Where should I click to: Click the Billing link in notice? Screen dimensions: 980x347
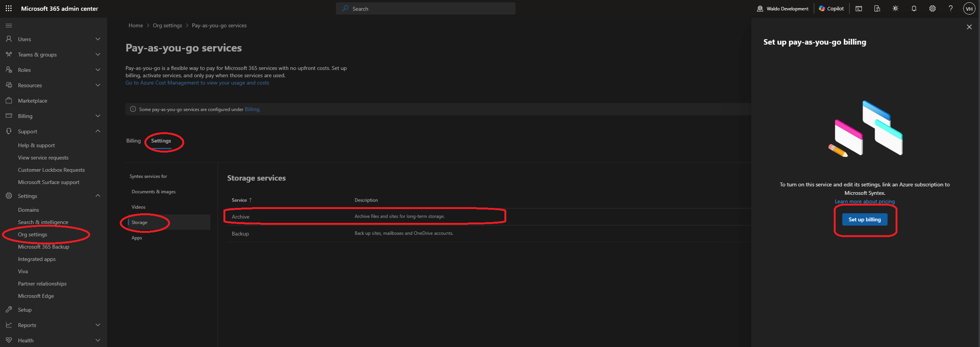(x=253, y=109)
